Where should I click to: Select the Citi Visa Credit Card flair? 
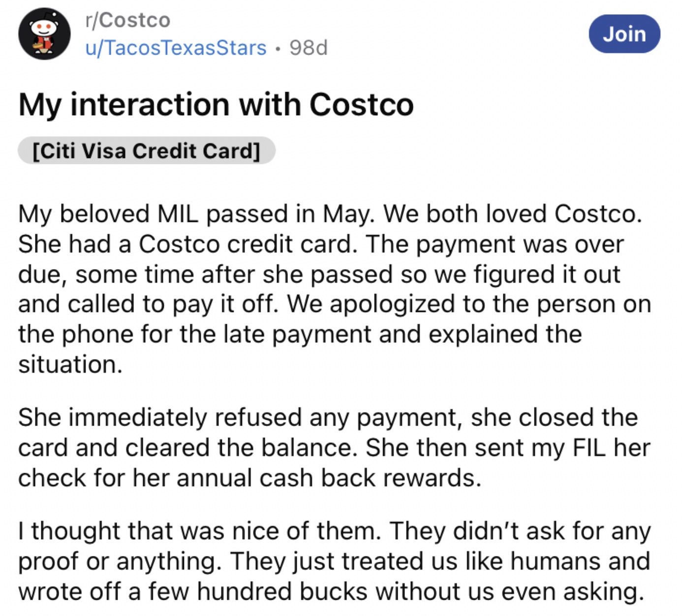tap(146, 151)
